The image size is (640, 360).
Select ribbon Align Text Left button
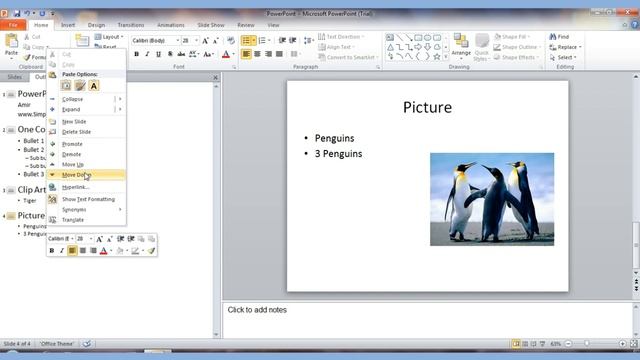coord(246,54)
